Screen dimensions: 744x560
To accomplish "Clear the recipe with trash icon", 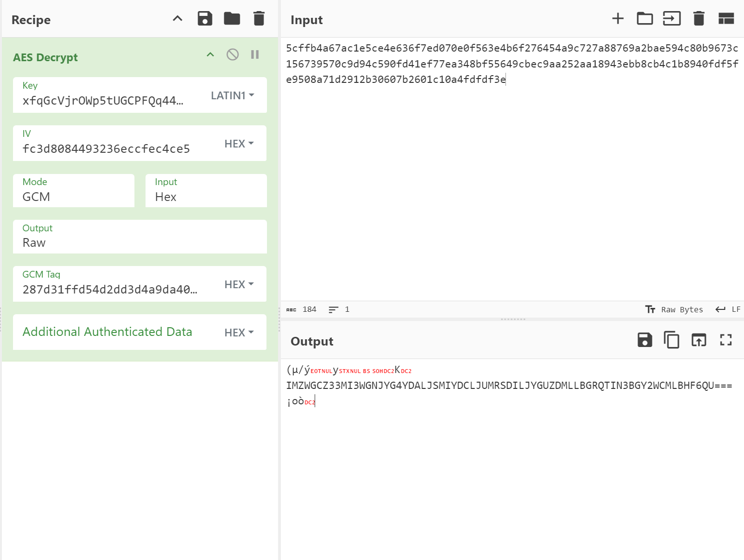I will (259, 19).
